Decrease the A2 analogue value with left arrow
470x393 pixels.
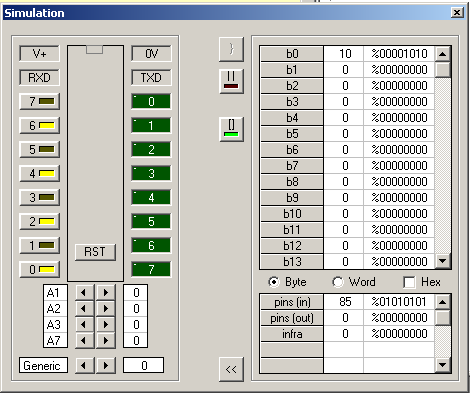pos(85,308)
